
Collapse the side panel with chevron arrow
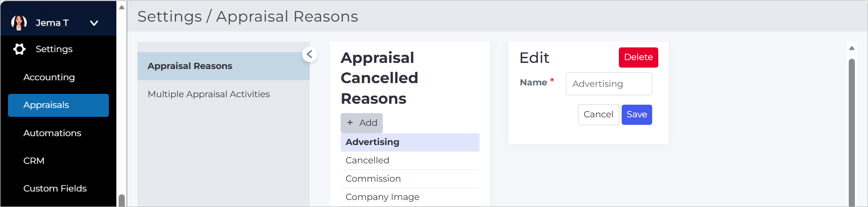(310, 54)
